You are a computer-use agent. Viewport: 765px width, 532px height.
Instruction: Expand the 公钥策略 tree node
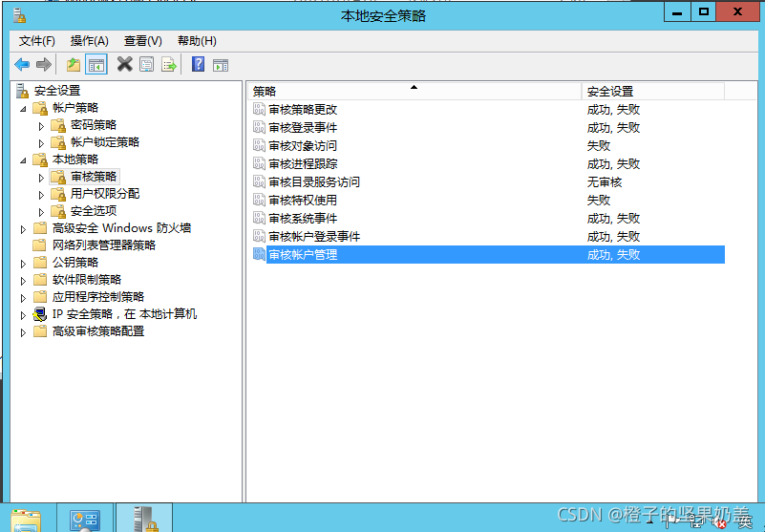(23, 264)
